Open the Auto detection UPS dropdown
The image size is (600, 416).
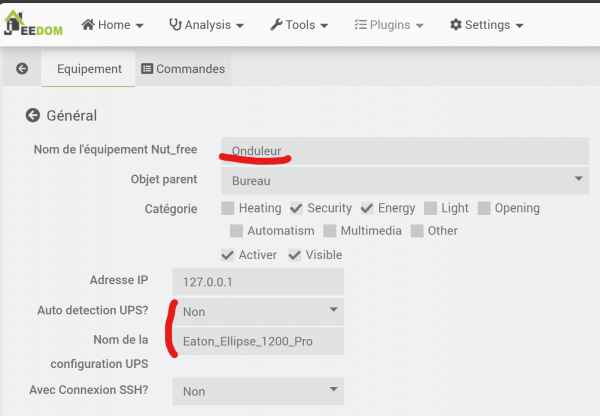click(258, 312)
